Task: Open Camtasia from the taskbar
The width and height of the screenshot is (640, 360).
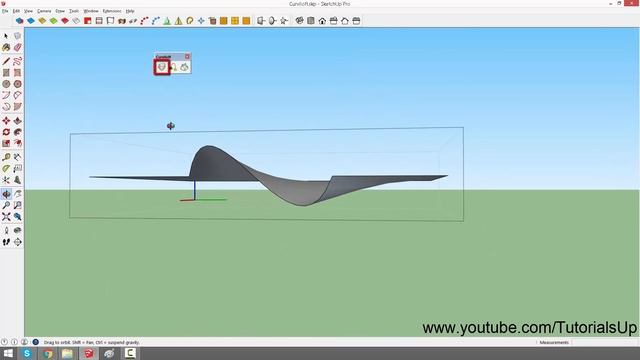Action: 130,353
